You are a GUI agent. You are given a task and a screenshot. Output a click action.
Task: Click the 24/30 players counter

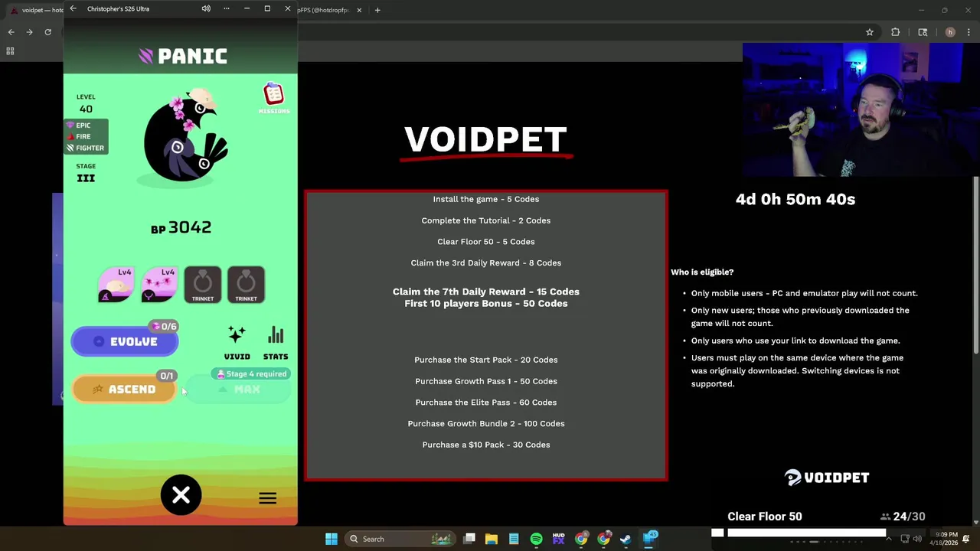click(903, 517)
